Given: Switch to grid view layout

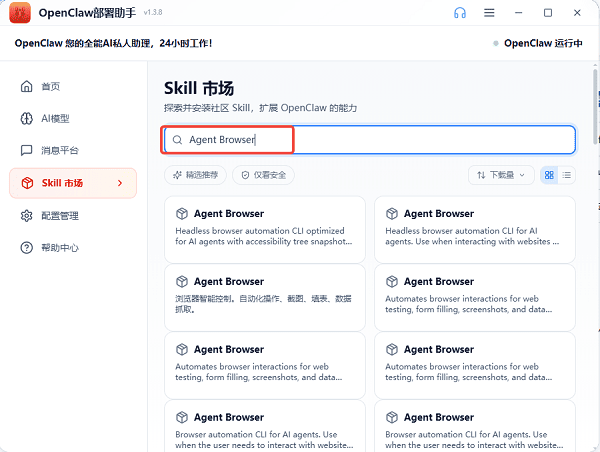Looking at the screenshot, I should coord(549,175).
